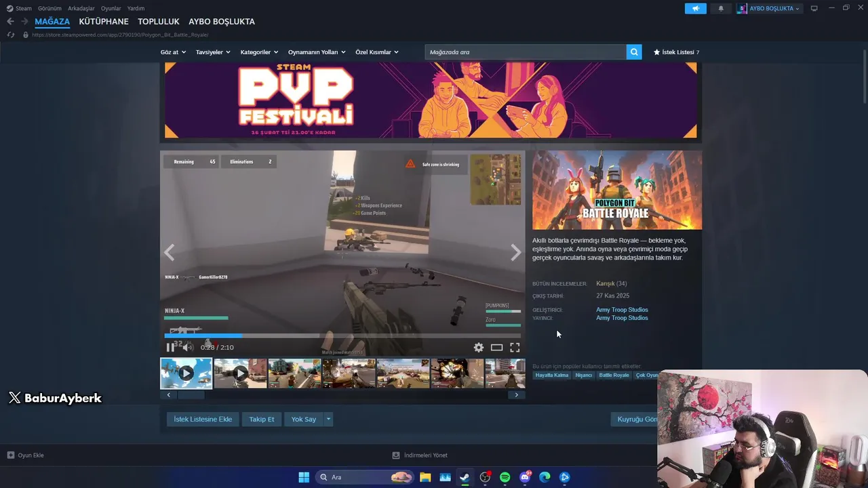Viewport: 868px width, 488px height.
Task: Open the Arkadaşlar menu
Action: 81,8
